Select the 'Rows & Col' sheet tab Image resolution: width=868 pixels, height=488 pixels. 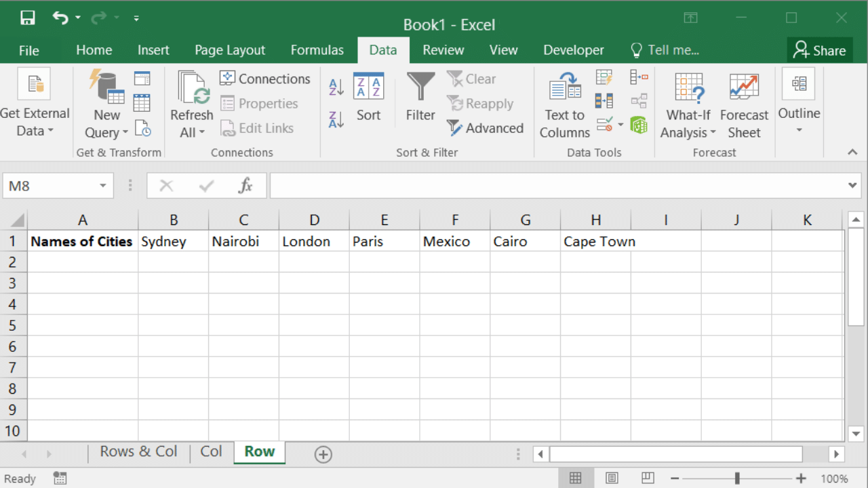click(138, 452)
